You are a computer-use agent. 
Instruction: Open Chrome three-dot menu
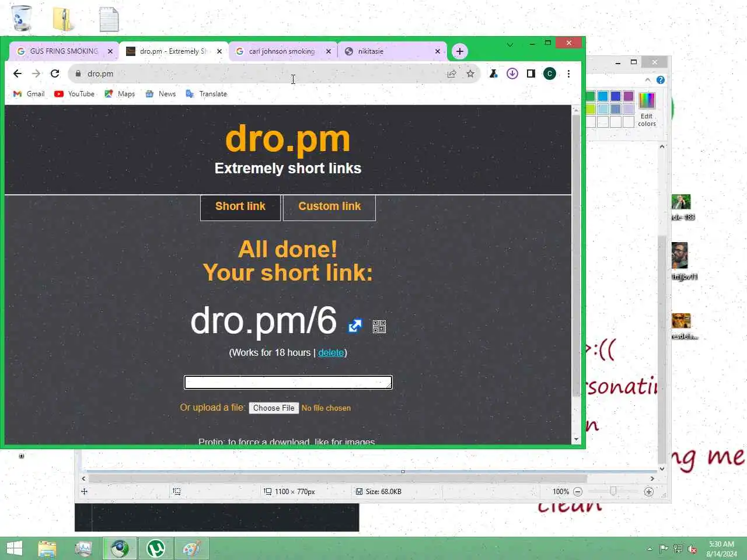click(x=568, y=73)
